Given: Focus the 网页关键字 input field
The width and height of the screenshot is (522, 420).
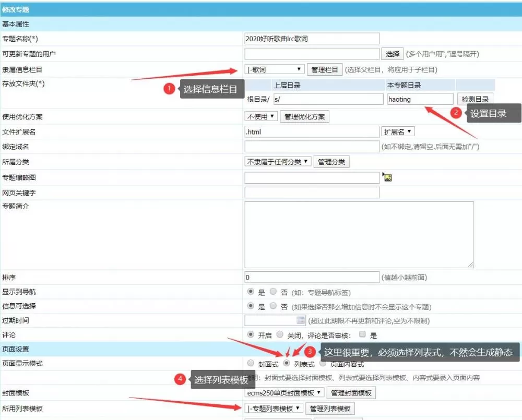Looking at the screenshot, I should coord(312,193).
